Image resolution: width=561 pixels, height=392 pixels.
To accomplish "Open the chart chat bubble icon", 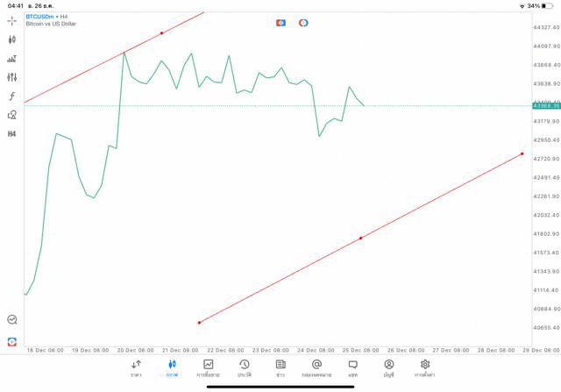I will point(12,320).
